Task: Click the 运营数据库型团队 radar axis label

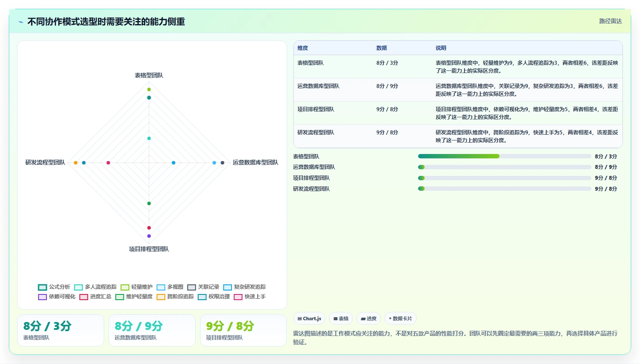Action: click(x=255, y=163)
